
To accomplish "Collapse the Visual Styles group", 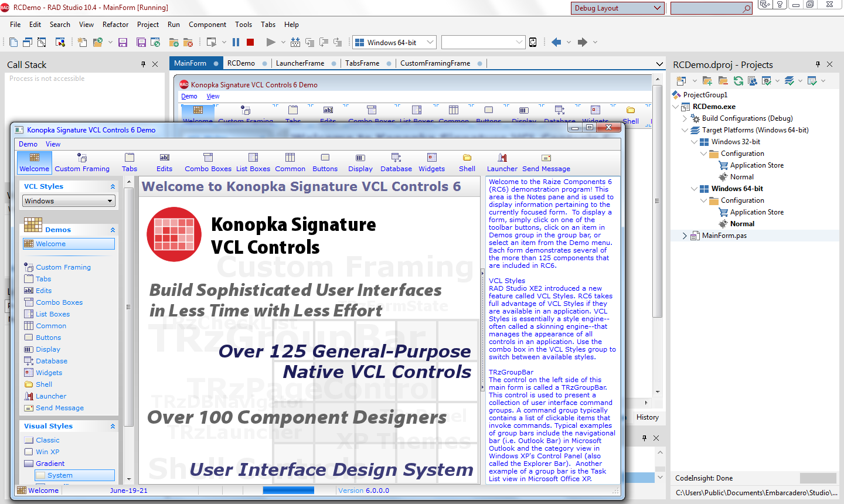I will (x=113, y=426).
